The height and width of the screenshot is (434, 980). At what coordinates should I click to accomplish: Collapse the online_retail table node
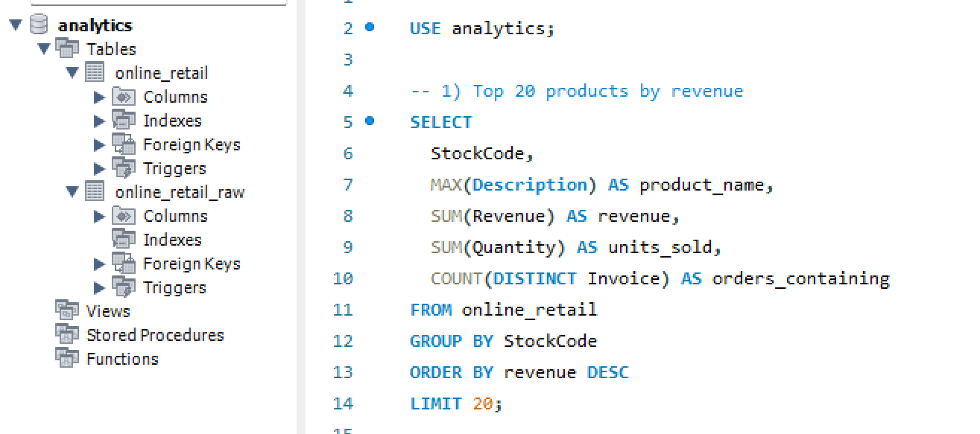[x=72, y=73]
